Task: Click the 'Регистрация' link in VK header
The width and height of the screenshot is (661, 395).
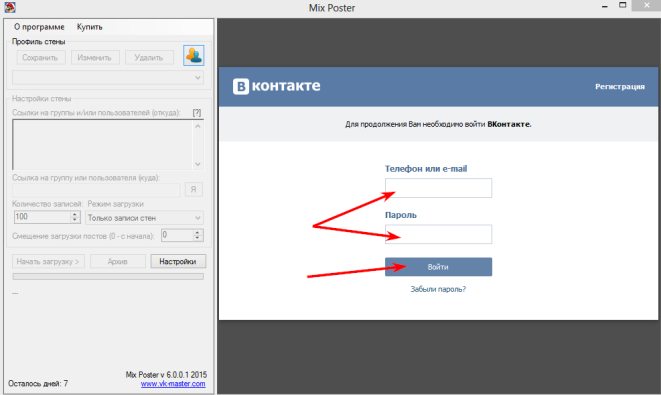Action: 620,86
